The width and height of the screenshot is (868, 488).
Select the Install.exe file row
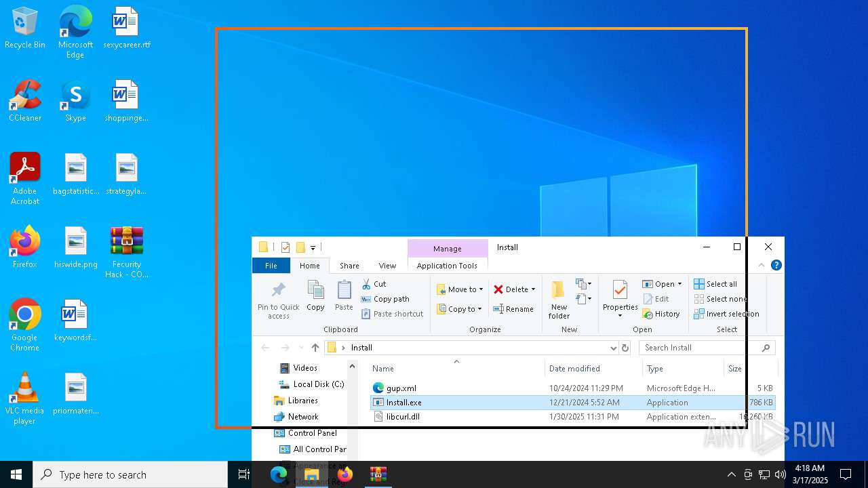tap(572, 403)
